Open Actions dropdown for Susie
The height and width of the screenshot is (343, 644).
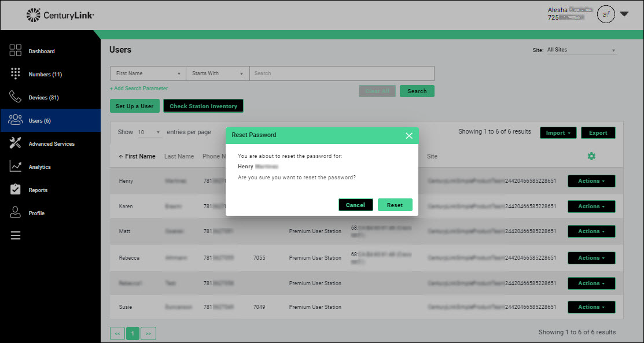coord(591,307)
